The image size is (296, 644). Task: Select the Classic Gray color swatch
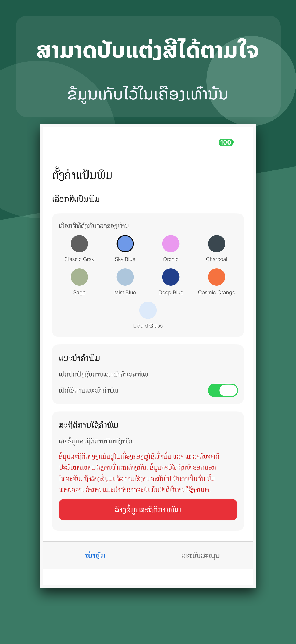tap(79, 244)
